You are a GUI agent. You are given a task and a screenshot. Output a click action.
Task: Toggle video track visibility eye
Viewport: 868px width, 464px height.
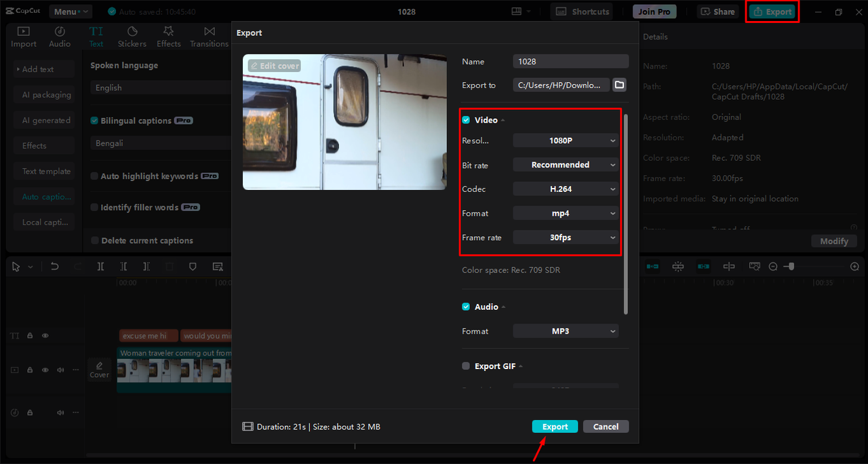click(x=45, y=370)
